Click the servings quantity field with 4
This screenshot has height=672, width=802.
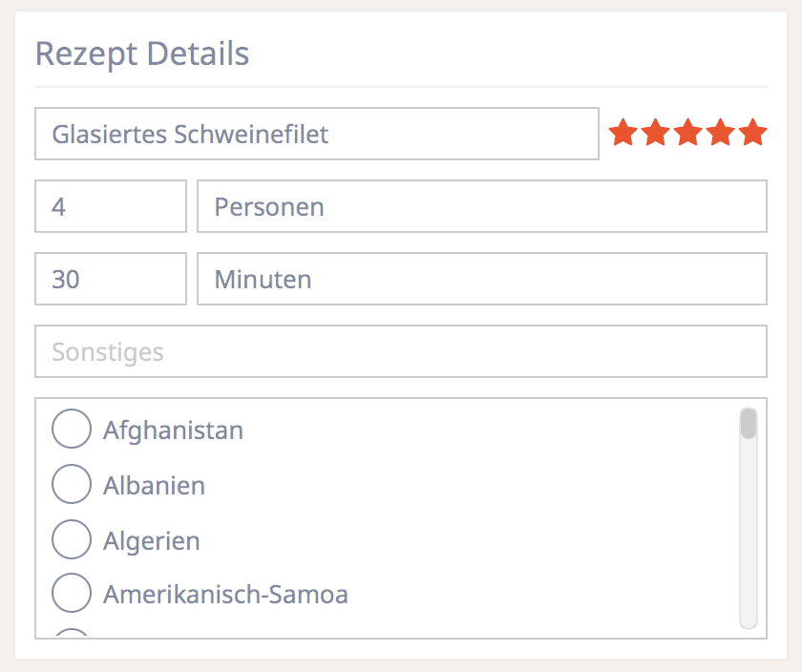click(110, 206)
